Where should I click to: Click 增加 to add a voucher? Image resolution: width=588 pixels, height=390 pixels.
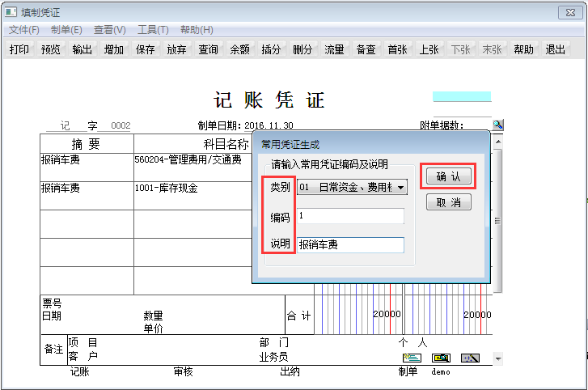pyautogui.click(x=114, y=49)
